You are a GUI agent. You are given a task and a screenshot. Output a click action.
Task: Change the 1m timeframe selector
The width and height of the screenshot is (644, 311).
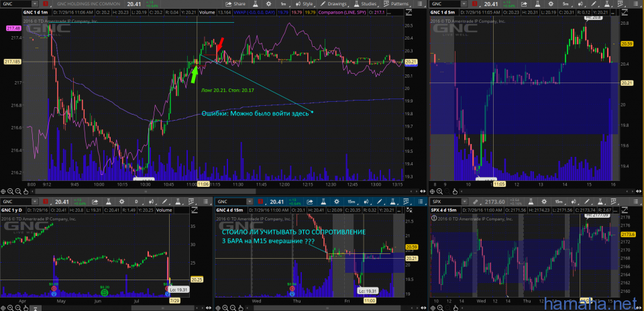[284, 4]
